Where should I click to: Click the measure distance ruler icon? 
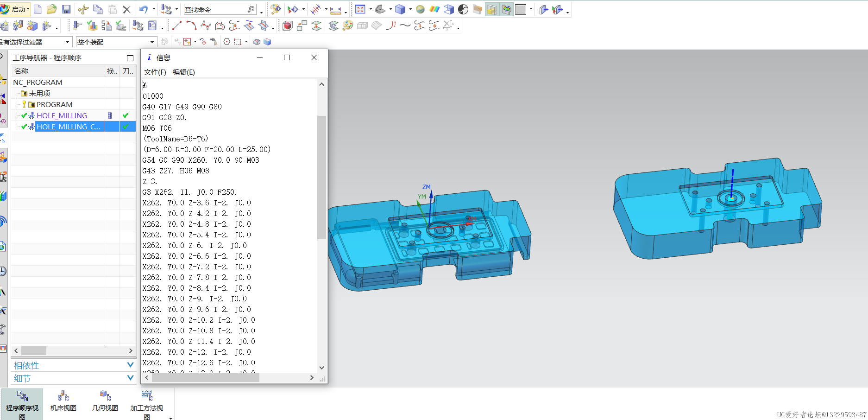(x=336, y=10)
